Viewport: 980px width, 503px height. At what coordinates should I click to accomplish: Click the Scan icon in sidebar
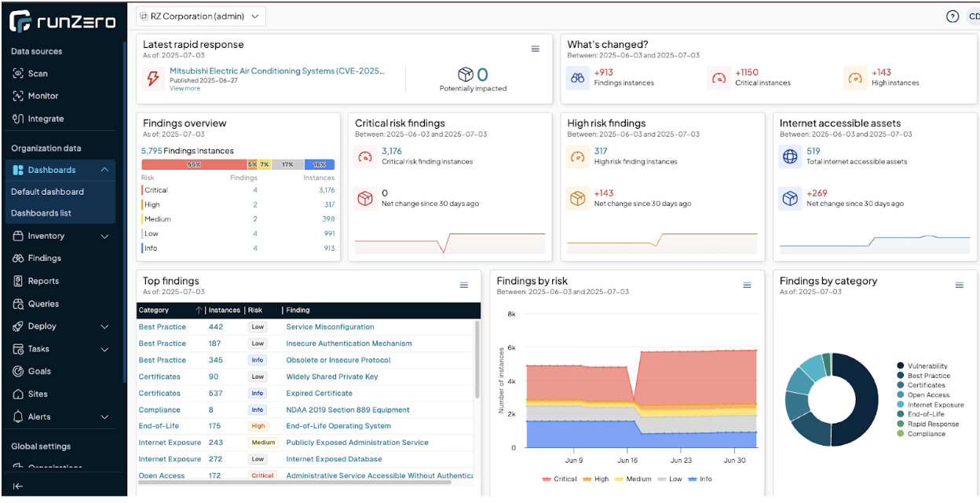(18, 73)
